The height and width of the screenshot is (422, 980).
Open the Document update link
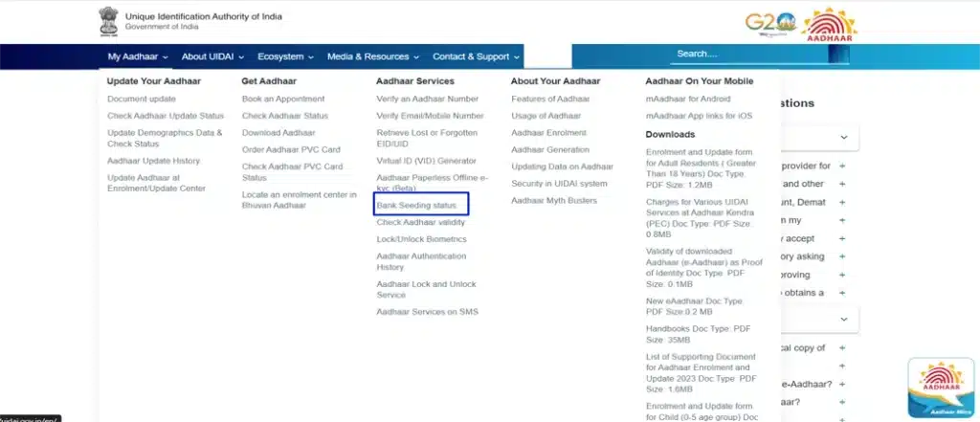(x=142, y=99)
